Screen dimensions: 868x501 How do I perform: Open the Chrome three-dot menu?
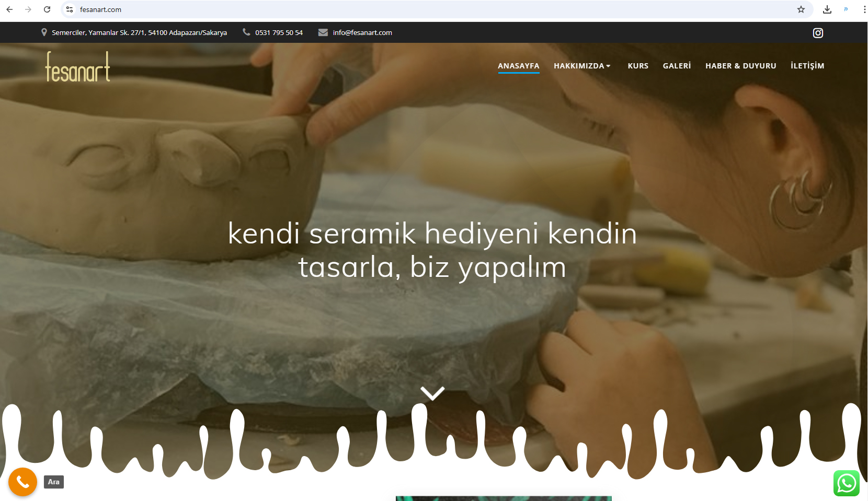point(864,9)
